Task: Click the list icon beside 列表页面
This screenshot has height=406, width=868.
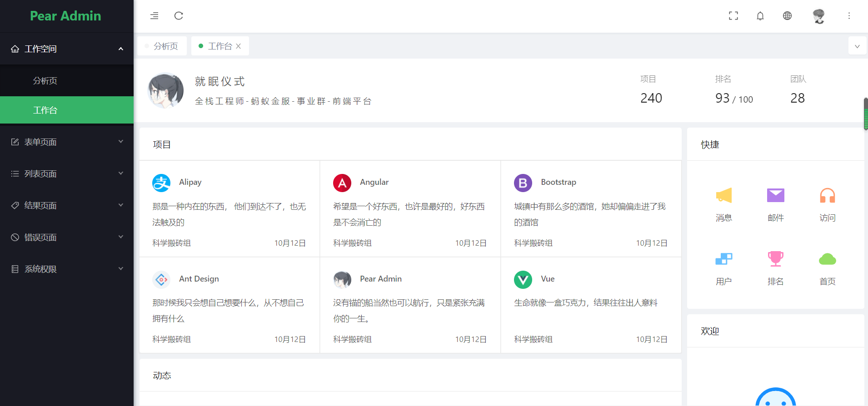Action: 15,173
